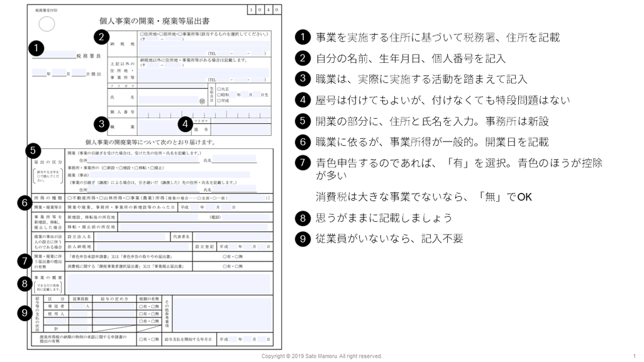Choose 有・無 in the 課税事業者選択届出書 row
This screenshot has width=644, height=362.
[x=233, y=266]
